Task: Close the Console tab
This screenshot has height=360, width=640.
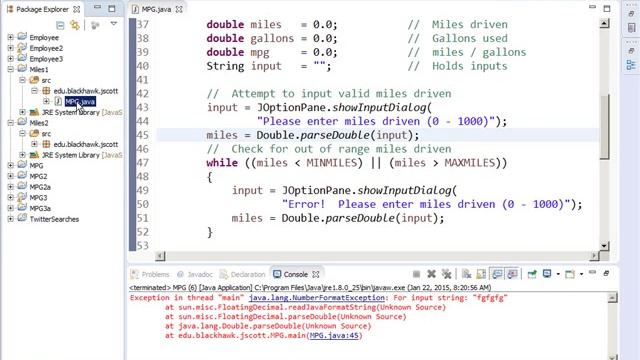Action: (x=316, y=274)
